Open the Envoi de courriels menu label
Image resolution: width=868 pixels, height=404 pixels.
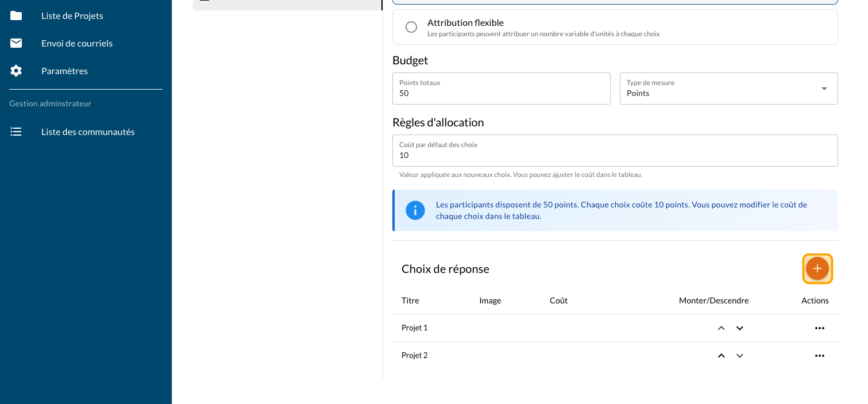77,43
